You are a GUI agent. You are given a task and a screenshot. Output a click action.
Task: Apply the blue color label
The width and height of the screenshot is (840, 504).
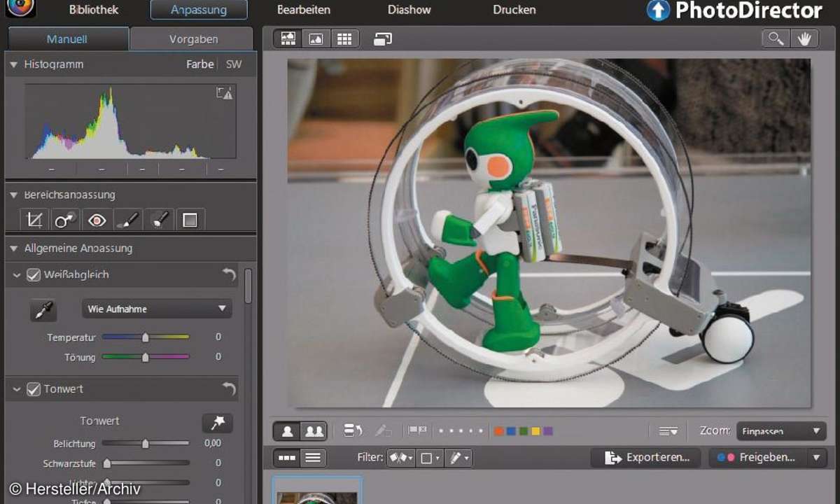point(511,431)
